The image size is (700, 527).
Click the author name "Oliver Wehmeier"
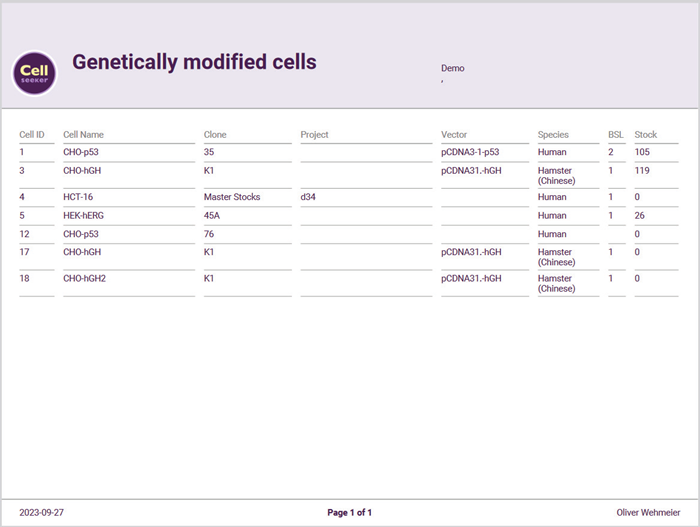pyautogui.click(x=648, y=512)
